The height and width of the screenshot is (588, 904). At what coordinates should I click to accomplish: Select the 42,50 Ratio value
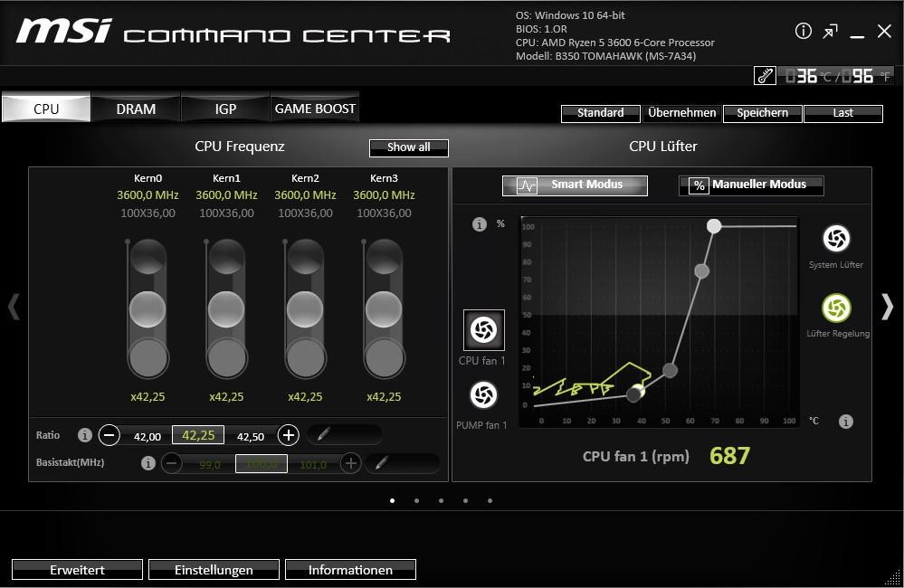point(251,437)
